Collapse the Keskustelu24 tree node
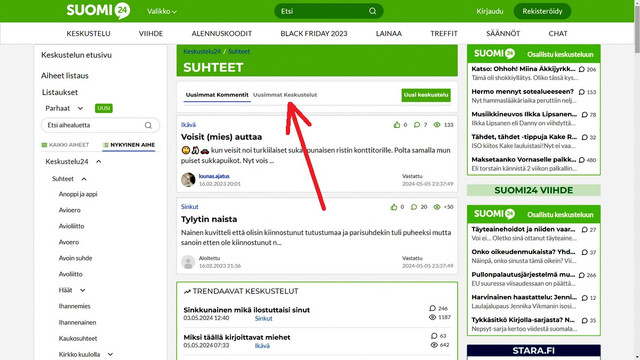 pyautogui.click(x=99, y=162)
